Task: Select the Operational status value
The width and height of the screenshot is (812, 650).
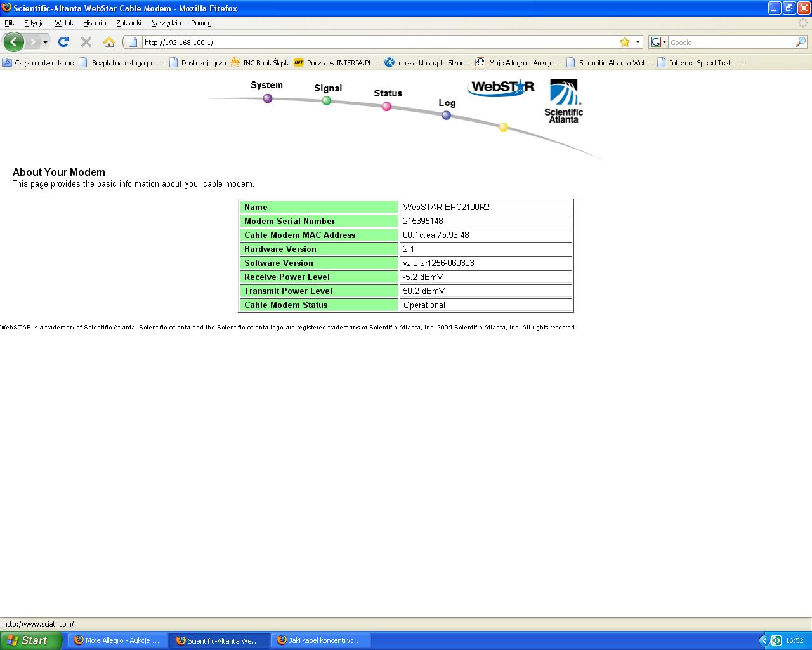Action: [424, 305]
